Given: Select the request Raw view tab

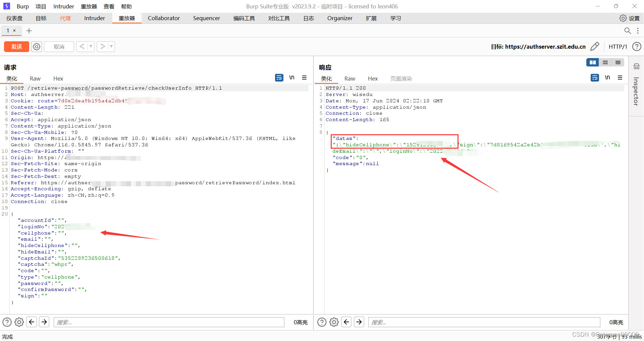Looking at the screenshot, I should (x=35, y=79).
